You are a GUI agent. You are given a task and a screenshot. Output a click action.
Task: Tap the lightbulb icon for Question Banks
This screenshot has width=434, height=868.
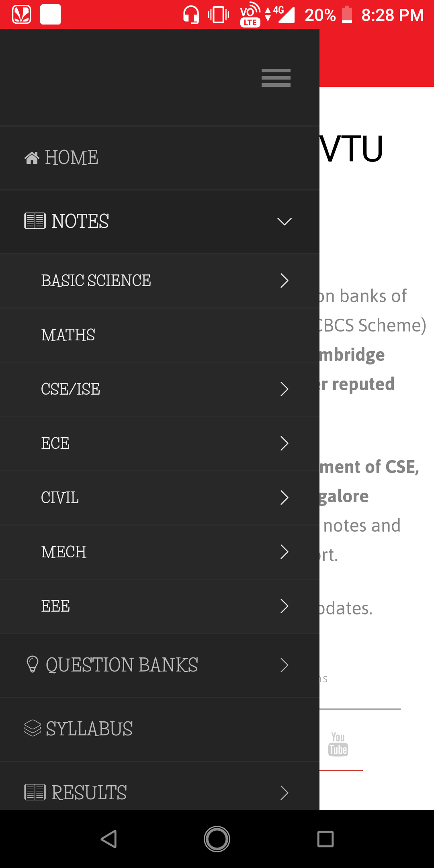tap(32, 664)
